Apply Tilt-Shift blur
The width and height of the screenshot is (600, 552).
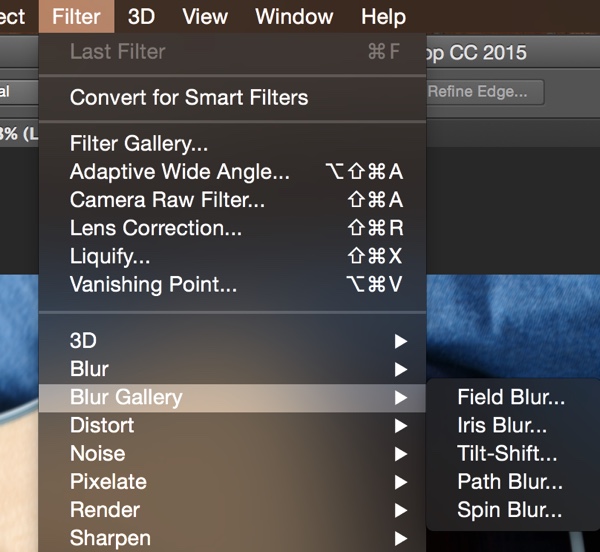point(507,453)
